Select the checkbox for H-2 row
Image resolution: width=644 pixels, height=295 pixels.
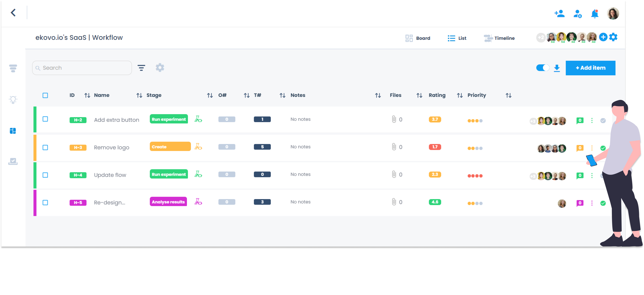45,119
